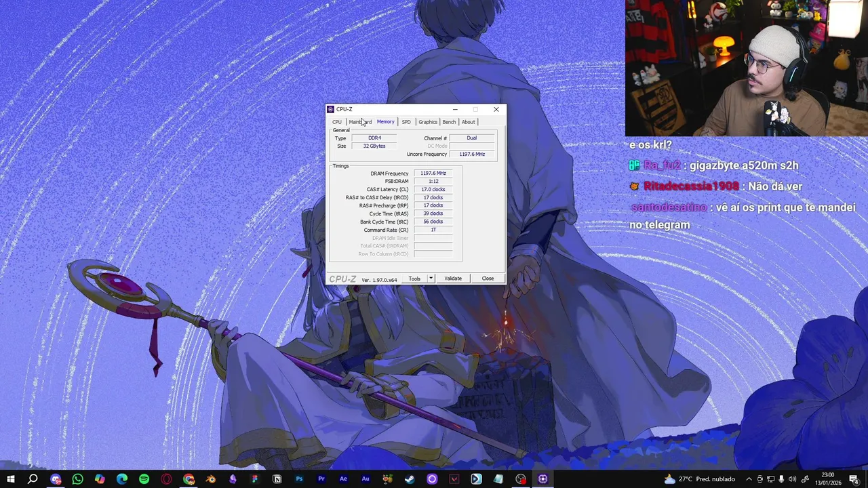Launch Premiere Pro from the taskbar

[321, 479]
